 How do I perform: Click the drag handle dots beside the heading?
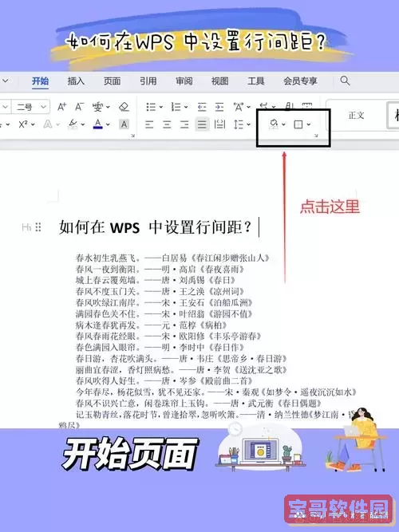click(x=38, y=227)
